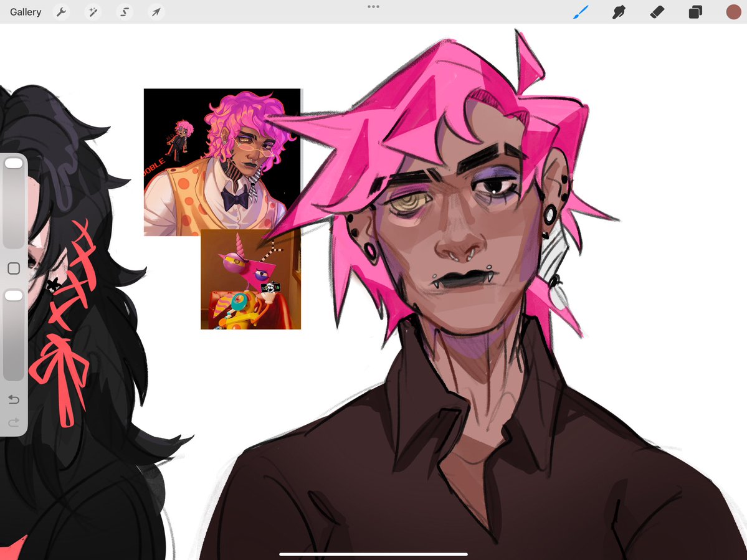Tap the Redo arrow on the sidebar
This screenshot has height=560, width=747.
(12, 422)
